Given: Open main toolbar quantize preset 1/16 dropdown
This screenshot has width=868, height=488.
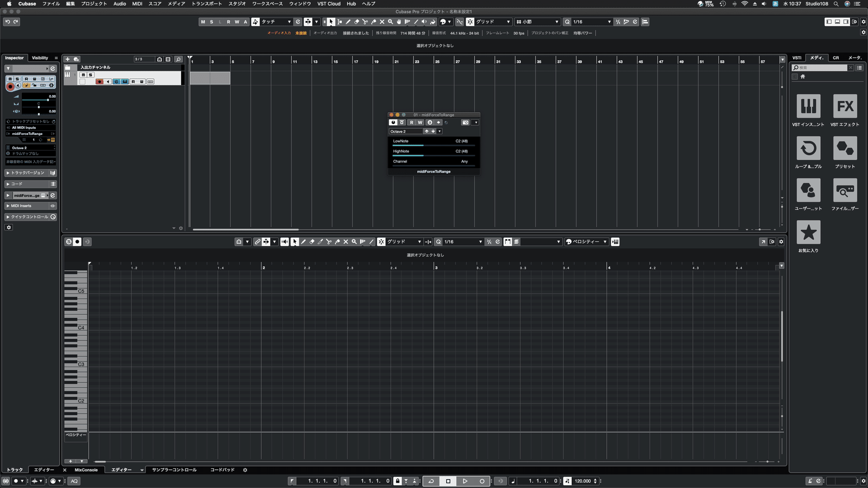Looking at the screenshot, I should tap(592, 22).
